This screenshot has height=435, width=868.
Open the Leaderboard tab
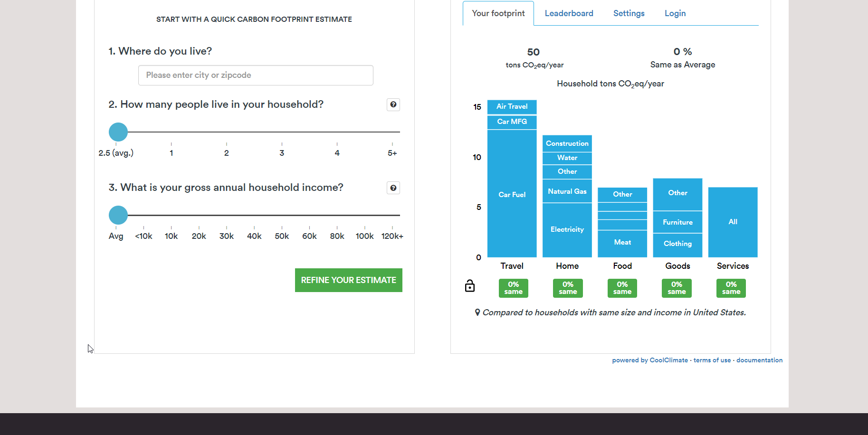tap(569, 13)
